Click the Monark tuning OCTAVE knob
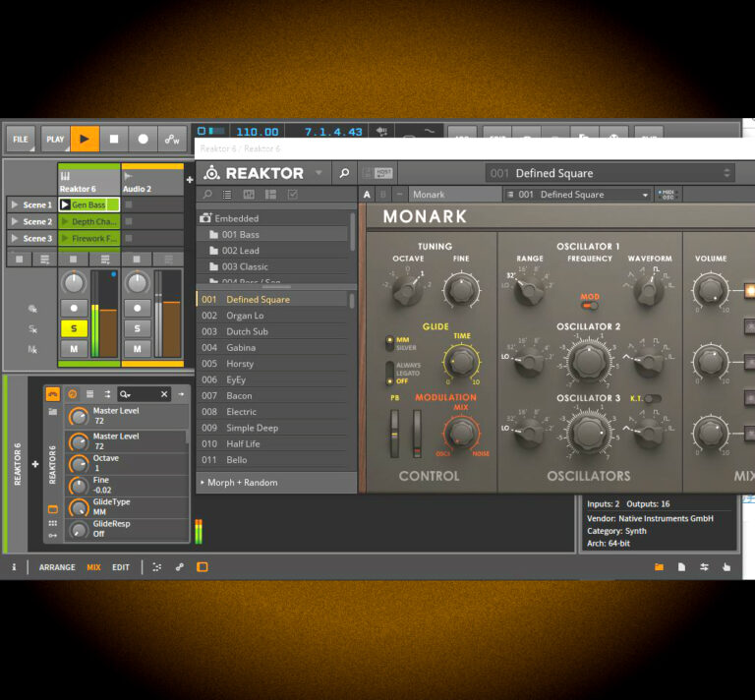Viewport: 755px width, 700px height. pyautogui.click(x=408, y=291)
